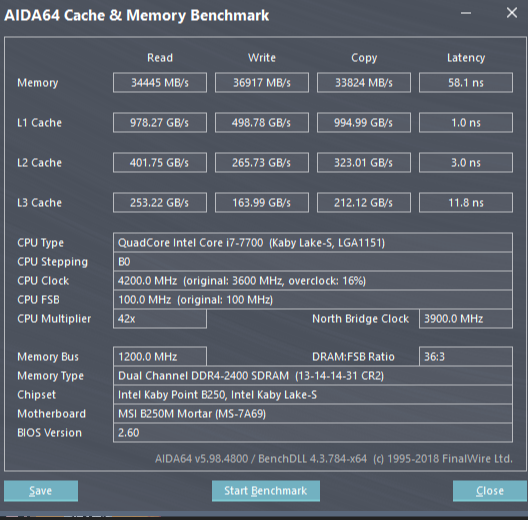Viewport: 528px width, 520px height.
Task: Click the CPU Type label
Action: 40,243
